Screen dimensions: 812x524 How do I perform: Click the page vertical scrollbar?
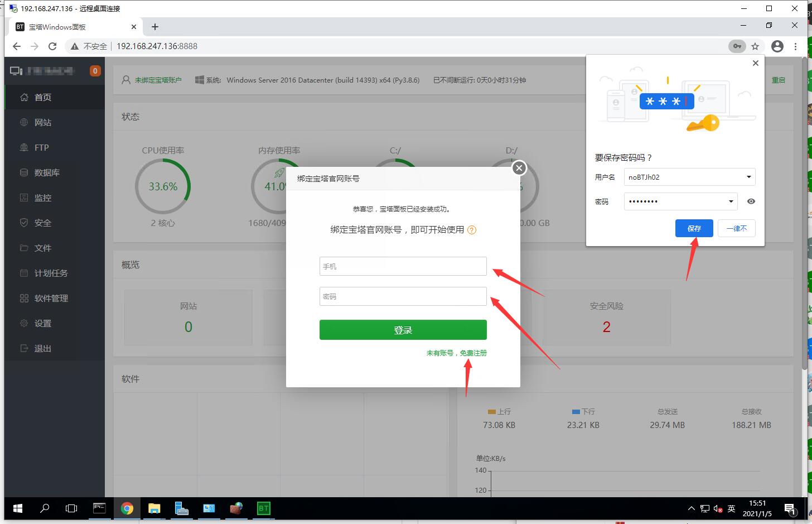pyautogui.click(x=805, y=212)
